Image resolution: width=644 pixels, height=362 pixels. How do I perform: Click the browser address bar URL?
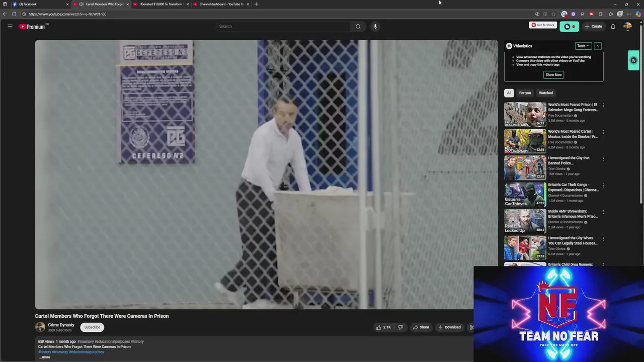(67, 14)
